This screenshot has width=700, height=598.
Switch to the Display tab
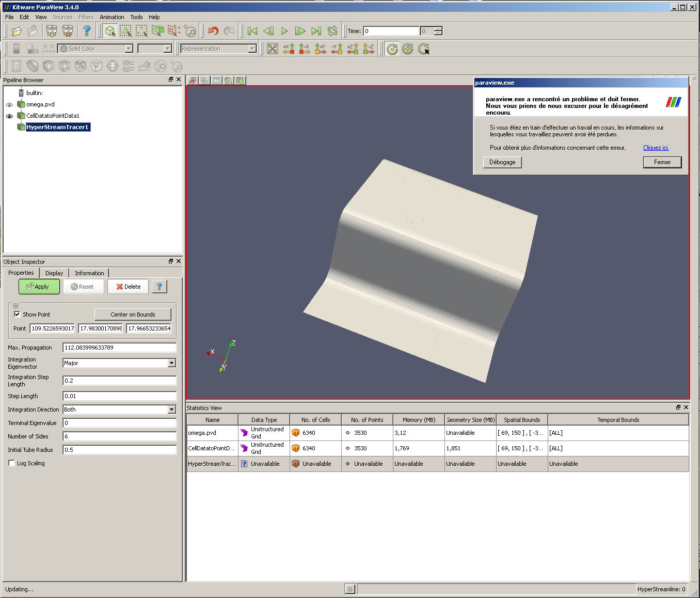pos(54,273)
